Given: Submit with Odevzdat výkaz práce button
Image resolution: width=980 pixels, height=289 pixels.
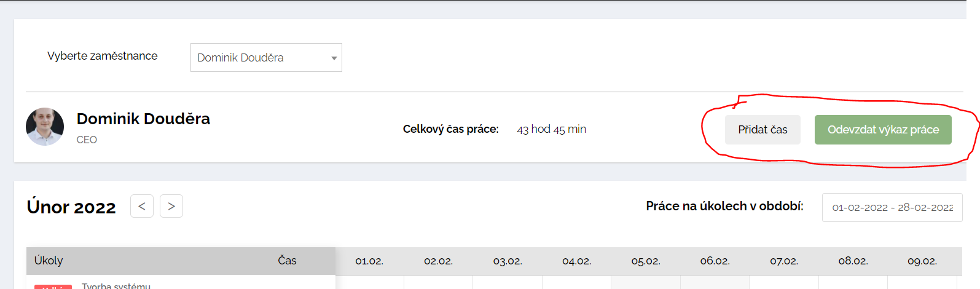Looking at the screenshot, I should point(883,130).
